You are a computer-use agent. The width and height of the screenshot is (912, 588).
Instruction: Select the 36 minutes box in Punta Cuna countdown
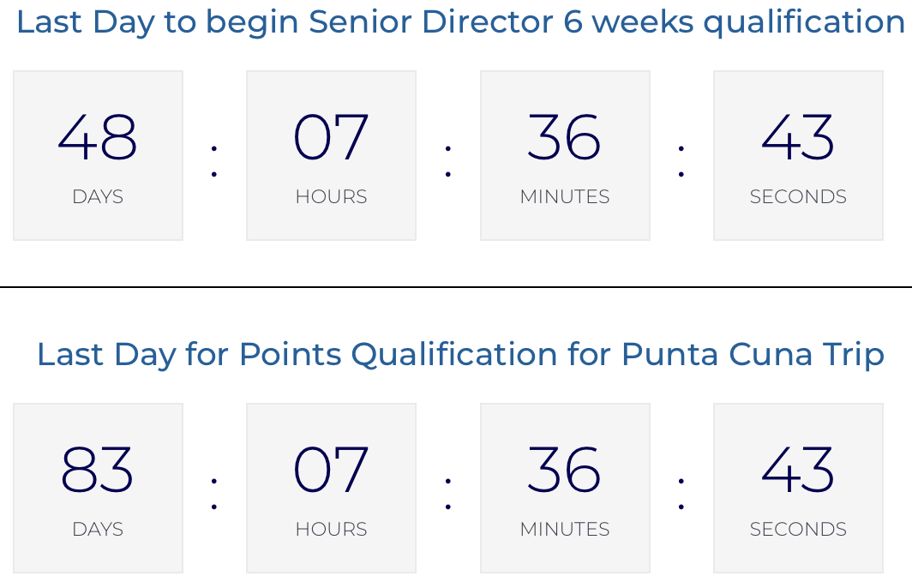pos(565,488)
